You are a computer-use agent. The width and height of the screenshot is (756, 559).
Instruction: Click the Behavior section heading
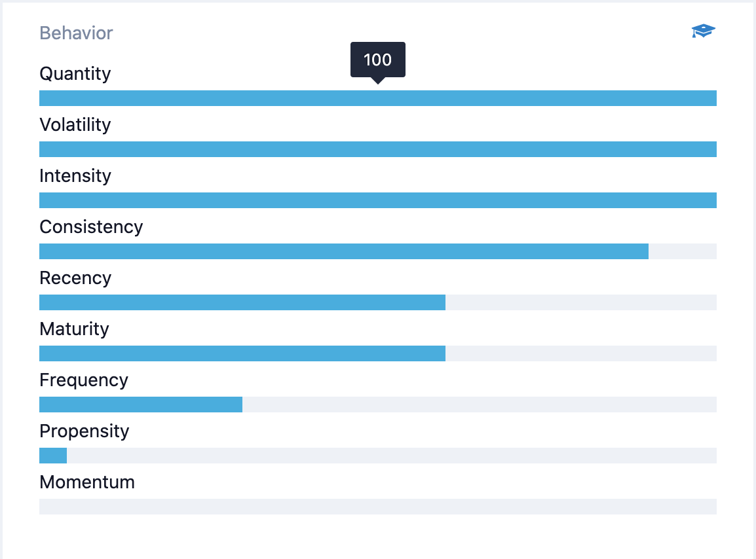(x=76, y=33)
